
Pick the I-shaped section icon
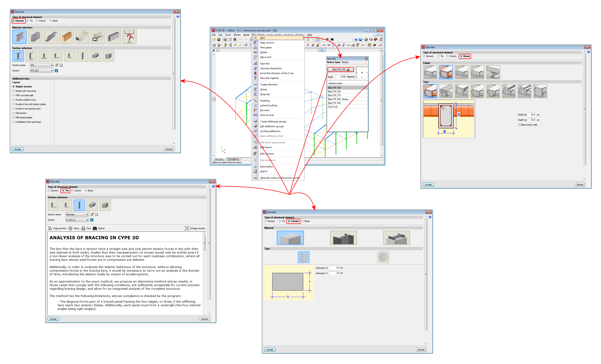click(18, 56)
